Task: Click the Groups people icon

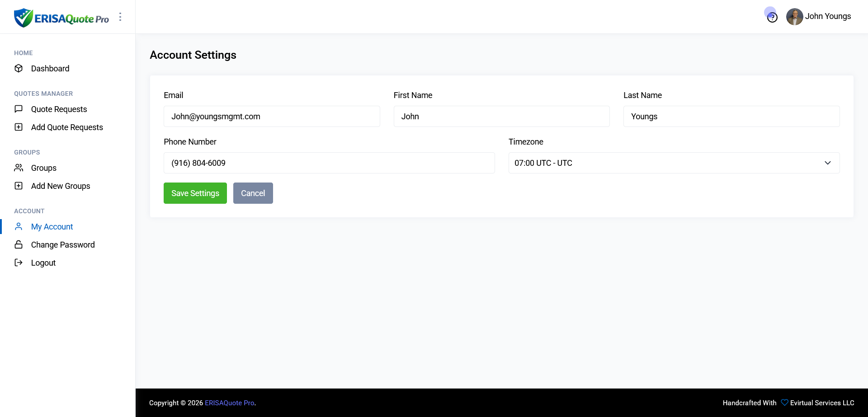Action: tap(19, 168)
